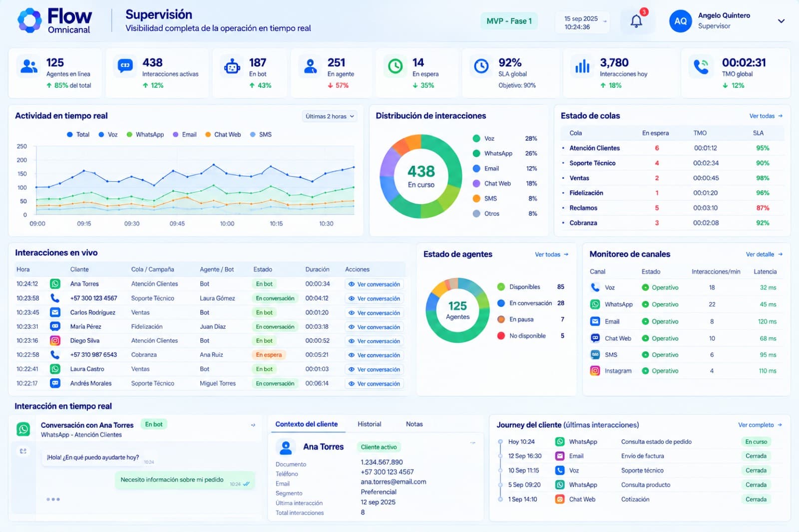Screen dimensions: 799x532
Task: Click the Instagram channel icon in Monitoreo
Action: [x=595, y=371]
